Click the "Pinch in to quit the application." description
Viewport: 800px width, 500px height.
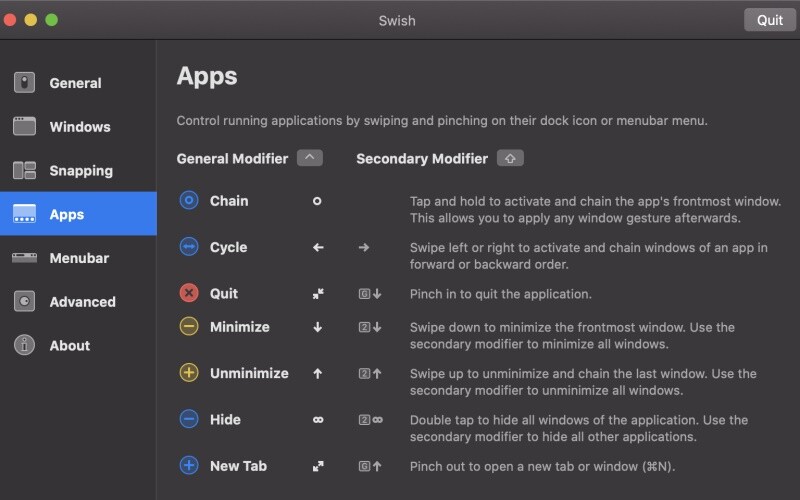501,294
